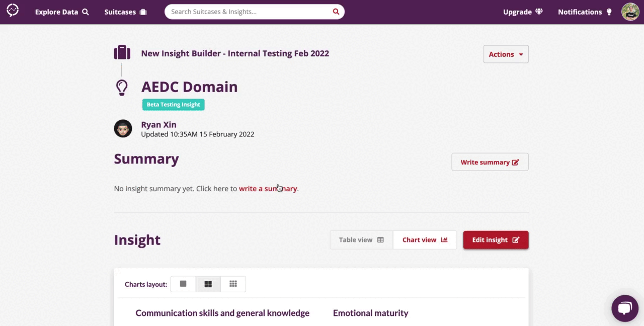Click the lightbulb insight icon
The image size is (644, 326).
(122, 88)
